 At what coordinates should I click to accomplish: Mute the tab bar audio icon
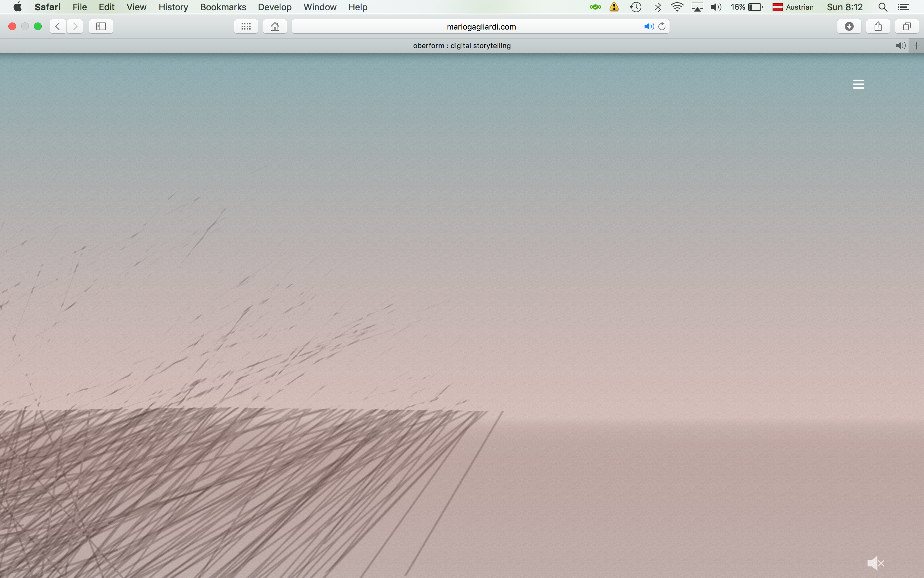tap(900, 46)
